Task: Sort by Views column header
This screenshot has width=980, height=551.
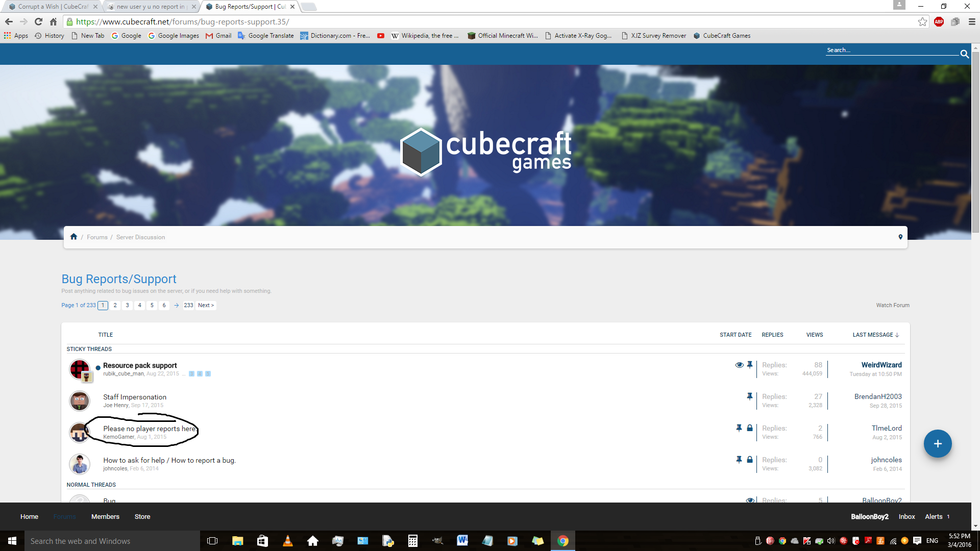Action: click(x=815, y=335)
